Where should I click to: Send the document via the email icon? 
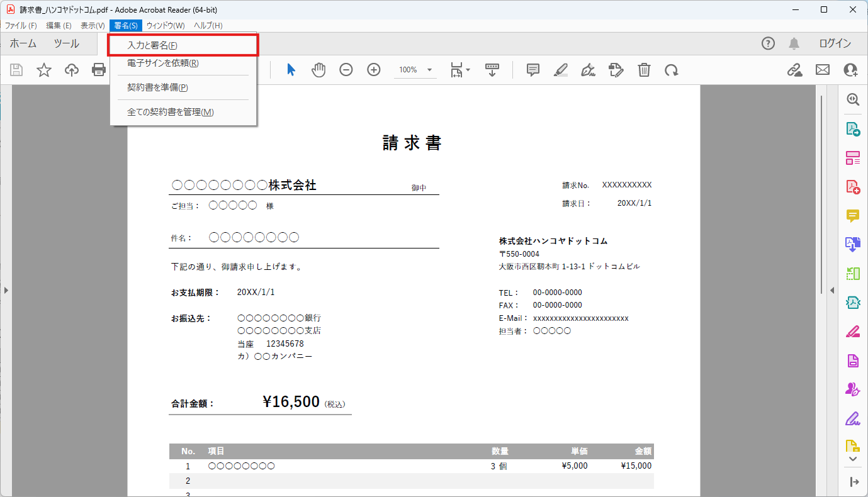822,69
